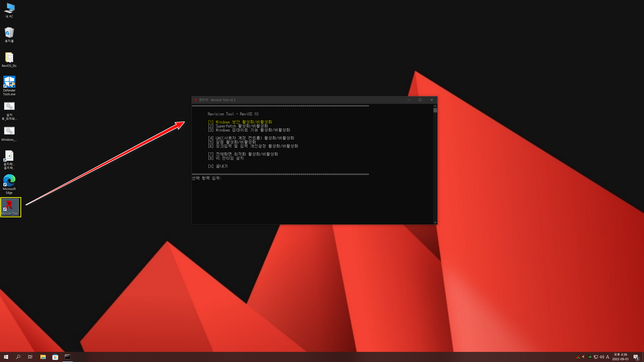Click the '[7] 전체화면 최적화' line
644x362 pixels.
pos(243,154)
